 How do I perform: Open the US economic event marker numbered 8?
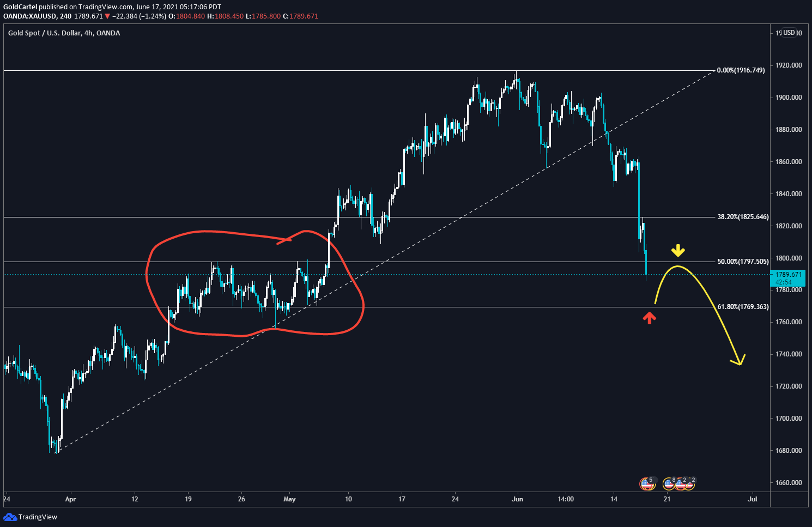coord(670,483)
